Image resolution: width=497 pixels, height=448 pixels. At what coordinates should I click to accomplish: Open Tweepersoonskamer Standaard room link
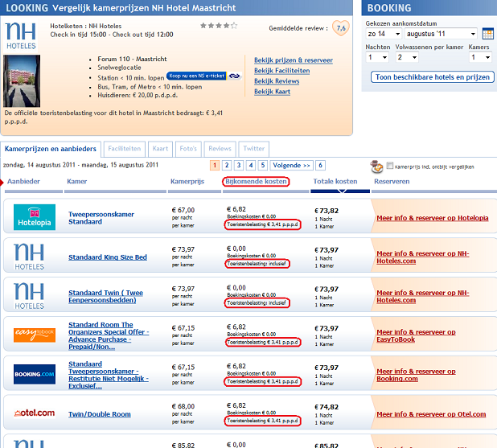(x=101, y=218)
